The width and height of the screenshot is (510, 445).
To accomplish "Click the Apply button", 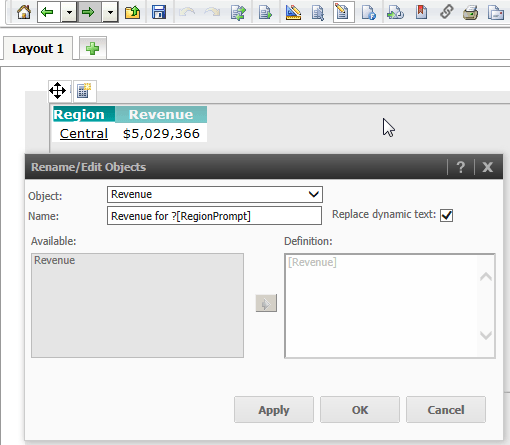I will tap(274, 410).
